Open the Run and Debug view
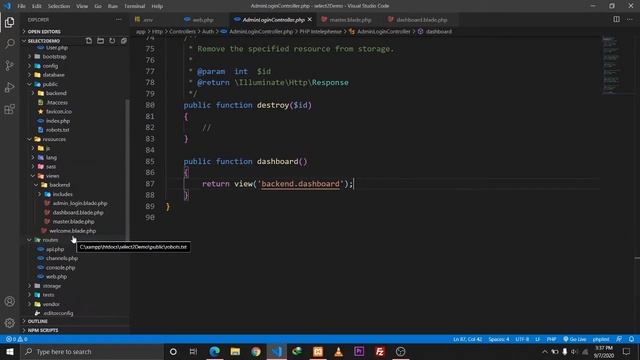Viewport: 640px width, 360px height. click(9, 87)
